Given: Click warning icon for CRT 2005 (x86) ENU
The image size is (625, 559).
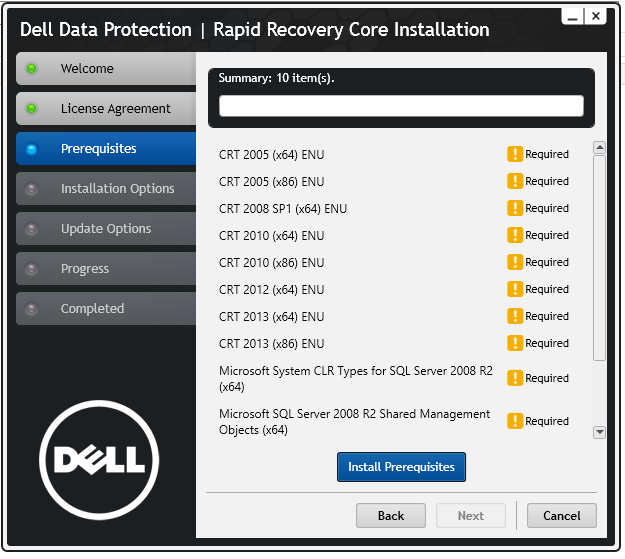Looking at the screenshot, I should (515, 181).
